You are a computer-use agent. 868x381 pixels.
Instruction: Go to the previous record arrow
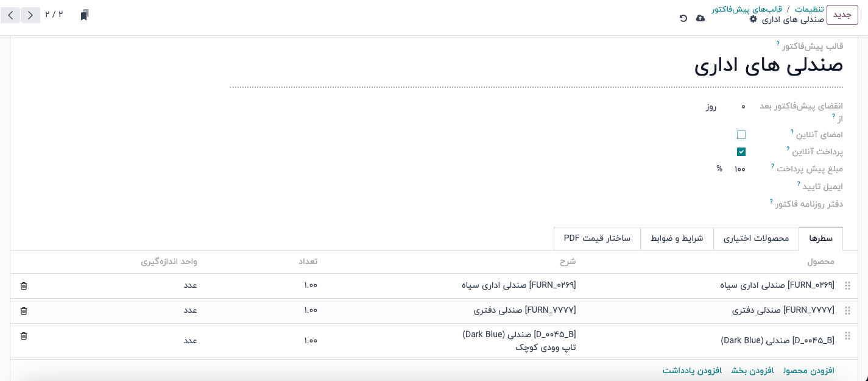(30, 15)
